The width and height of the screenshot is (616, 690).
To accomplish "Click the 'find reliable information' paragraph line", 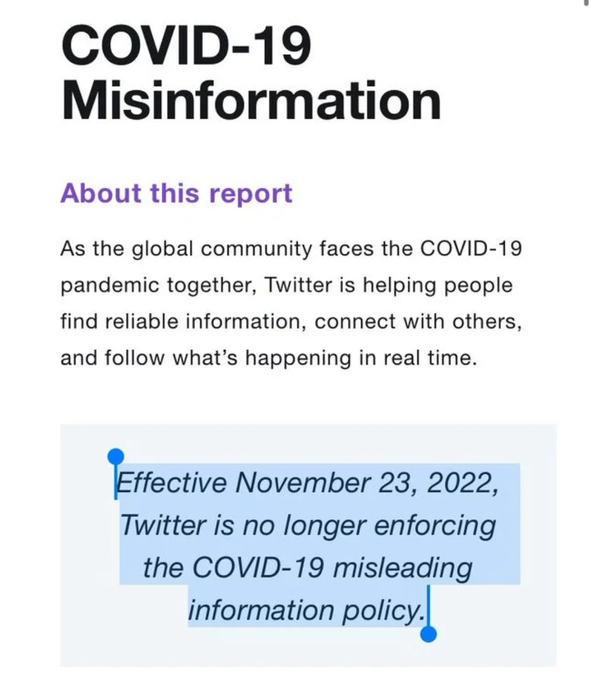I will [291, 321].
